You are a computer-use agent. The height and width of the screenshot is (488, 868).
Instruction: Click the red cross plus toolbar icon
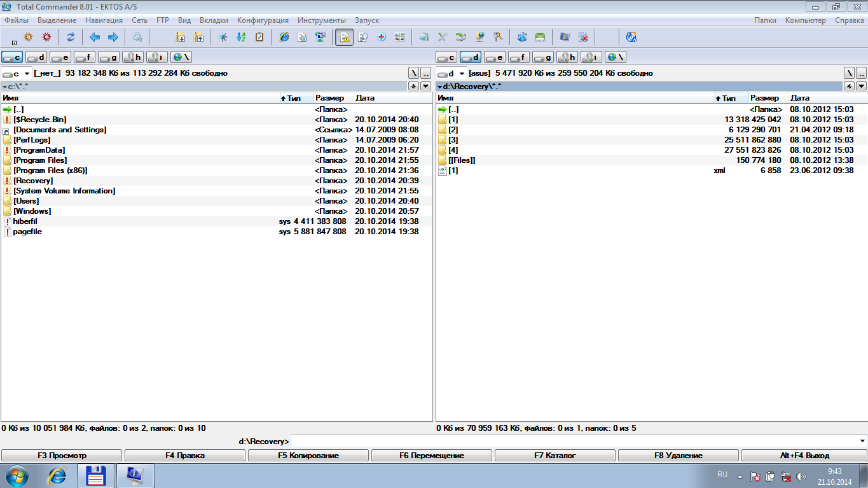382,38
